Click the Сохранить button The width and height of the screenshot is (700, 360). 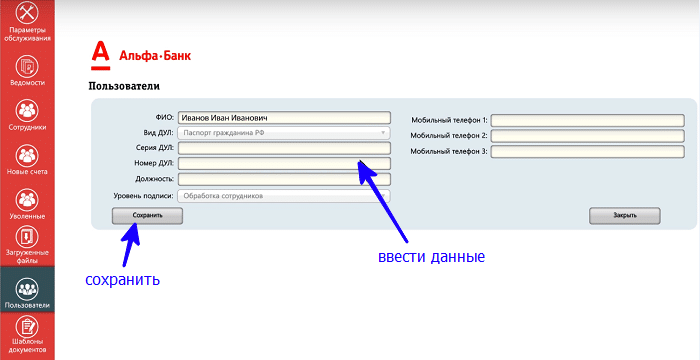(147, 215)
